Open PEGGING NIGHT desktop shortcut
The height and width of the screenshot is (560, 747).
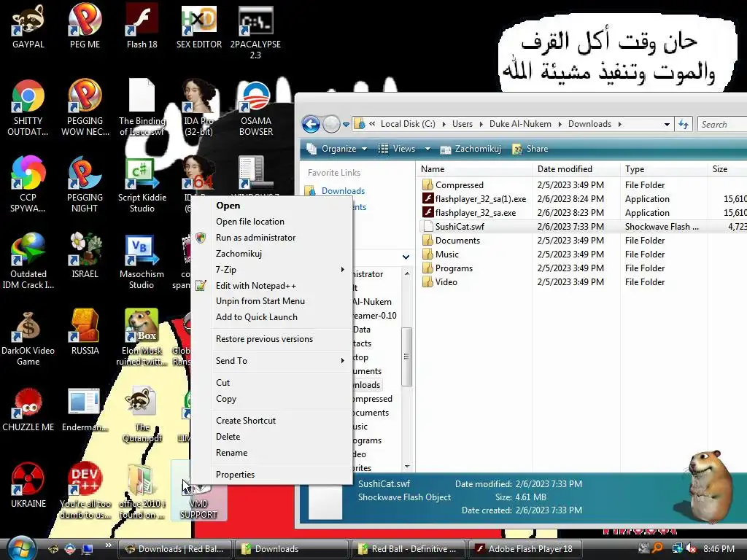tap(85, 184)
